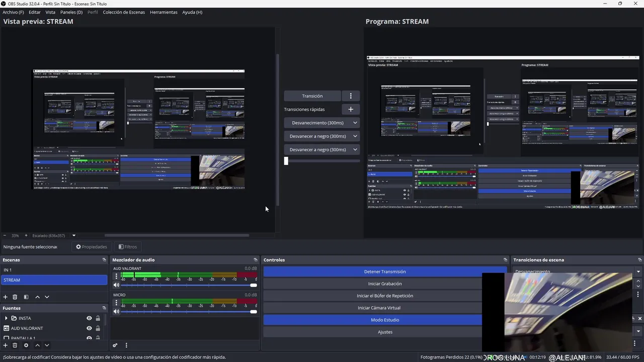
Task: Undock the Controles panel
Action: pyautogui.click(x=505, y=260)
